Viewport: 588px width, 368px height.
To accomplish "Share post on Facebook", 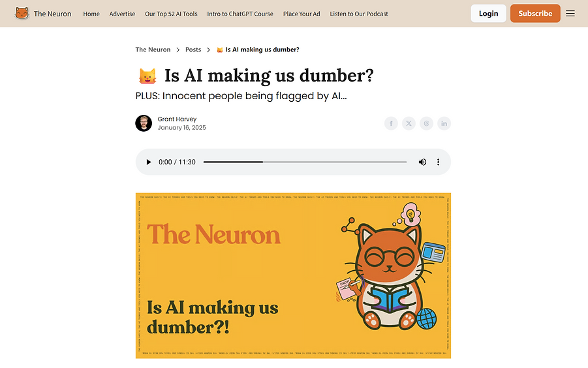I will coord(391,123).
